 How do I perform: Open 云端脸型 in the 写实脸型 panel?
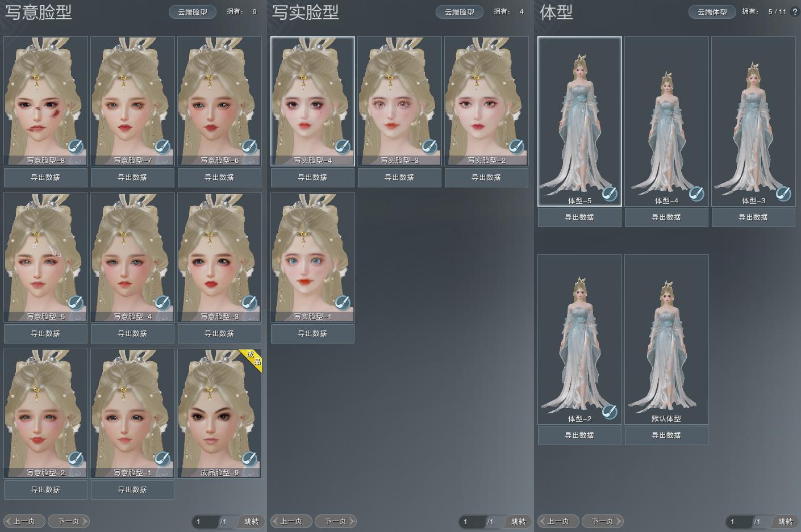(460, 12)
